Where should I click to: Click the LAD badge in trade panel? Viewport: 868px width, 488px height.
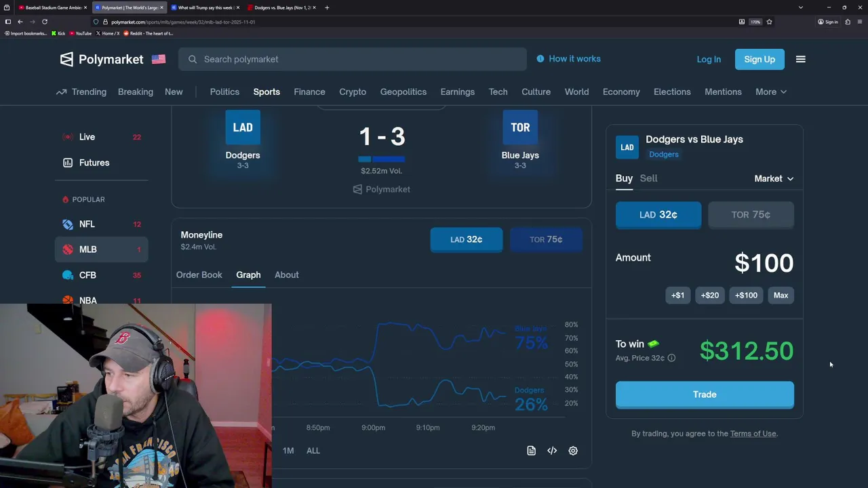(627, 147)
